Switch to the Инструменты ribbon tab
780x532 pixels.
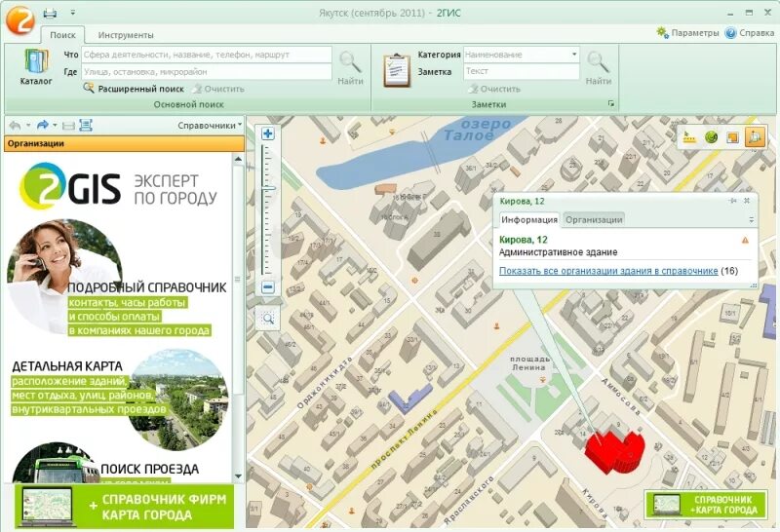[126, 35]
